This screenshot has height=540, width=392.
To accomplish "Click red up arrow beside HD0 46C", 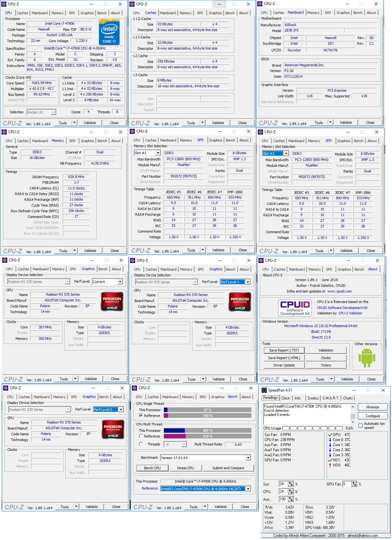I will (330, 465).
